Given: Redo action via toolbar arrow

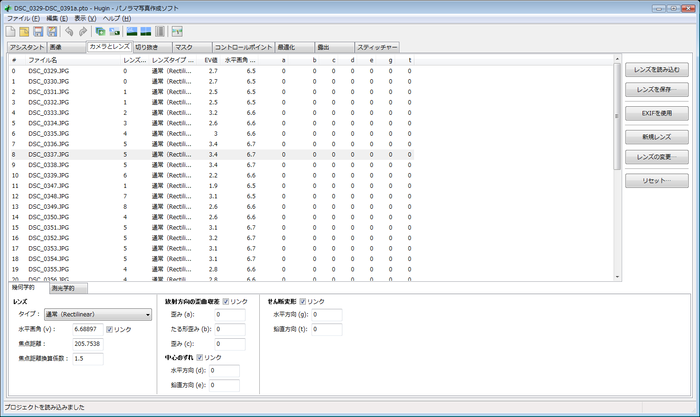Looking at the screenshot, I should [83, 31].
